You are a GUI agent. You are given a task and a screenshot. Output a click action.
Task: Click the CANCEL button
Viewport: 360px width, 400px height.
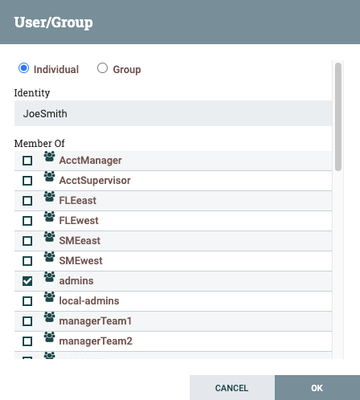click(x=232, y=388)
